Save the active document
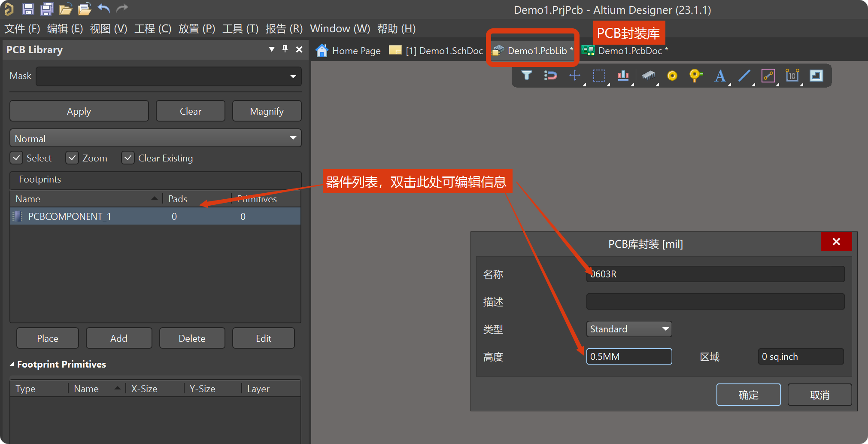868x444 pixels. (28, 9)
